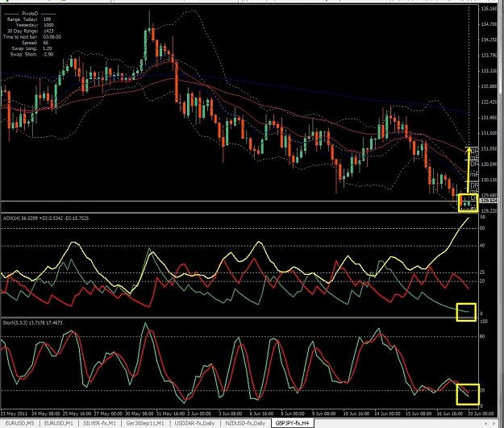Select the NZDUSD-fx,Daily chart tab

245,423
